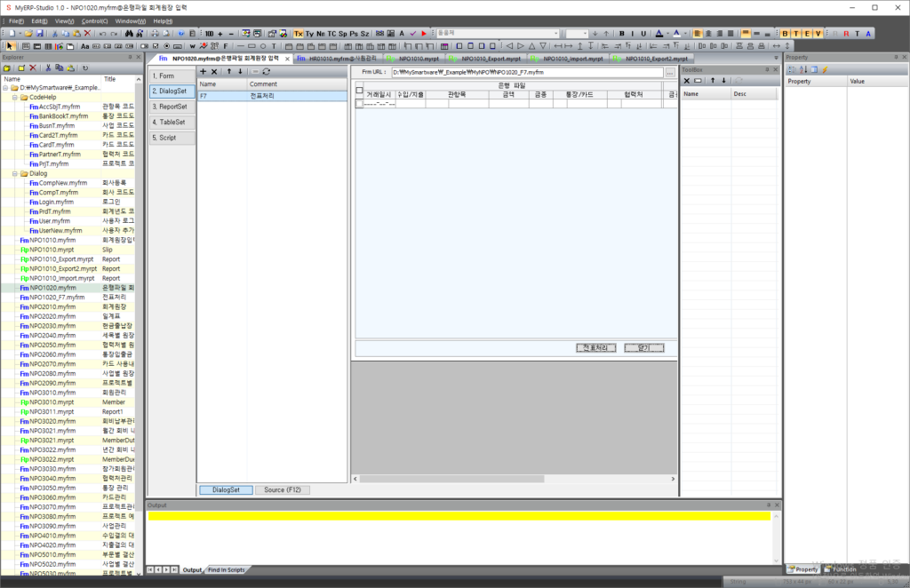Refresh the Explorer tree
This screenshot has height=588, width=910.
[x=84, y=68]
